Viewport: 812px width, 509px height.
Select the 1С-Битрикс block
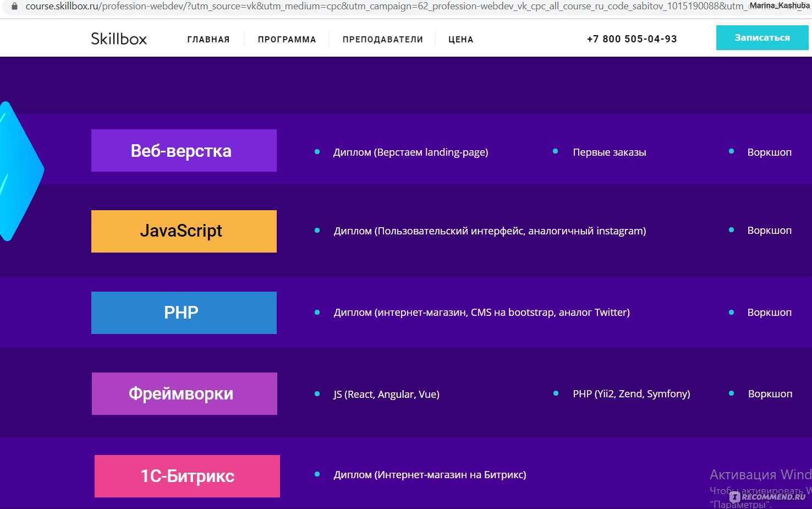pyautogui.click(x=187, y=476)
